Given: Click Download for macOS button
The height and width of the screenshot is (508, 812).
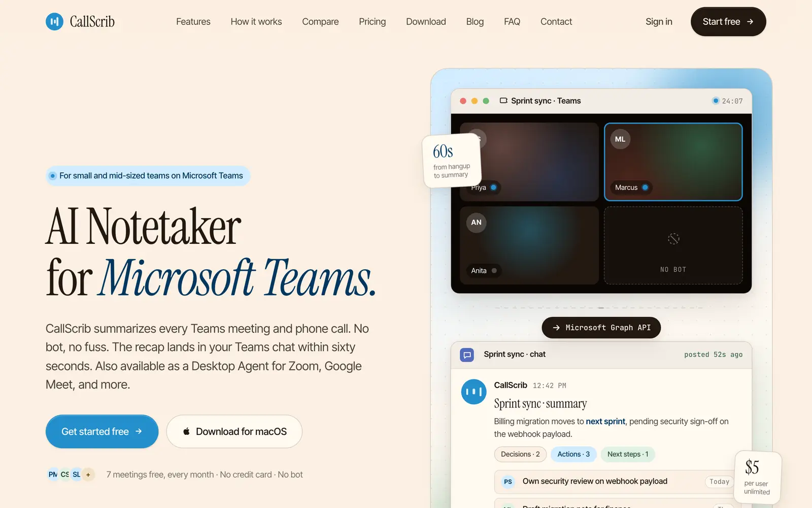Looking at the screenshot, I should (234, 431).
